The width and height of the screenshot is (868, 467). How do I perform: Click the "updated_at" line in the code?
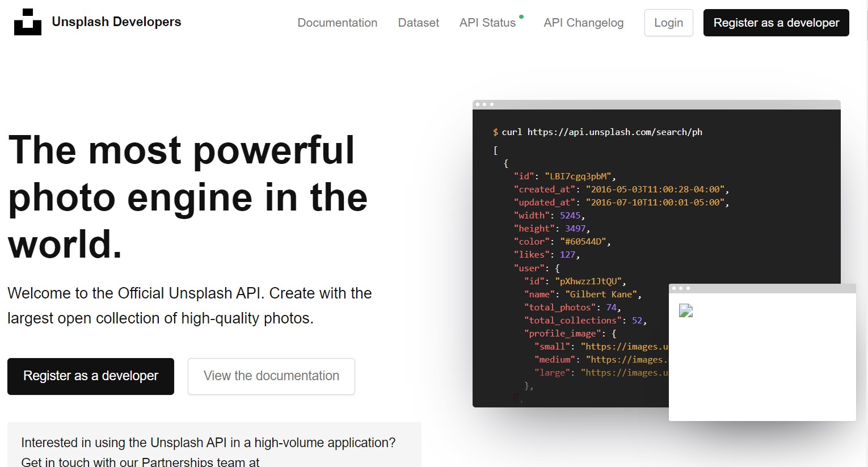click(621, 202)
